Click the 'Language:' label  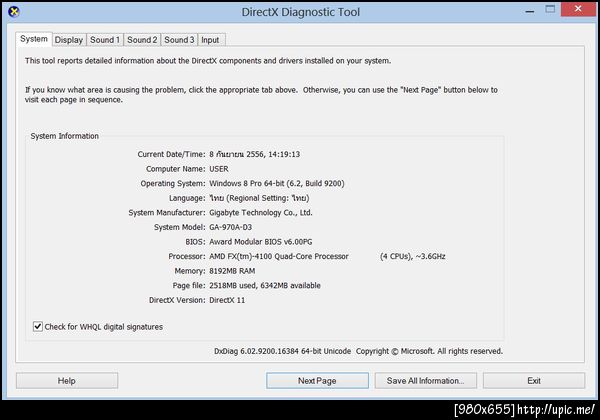click(187, 198)
